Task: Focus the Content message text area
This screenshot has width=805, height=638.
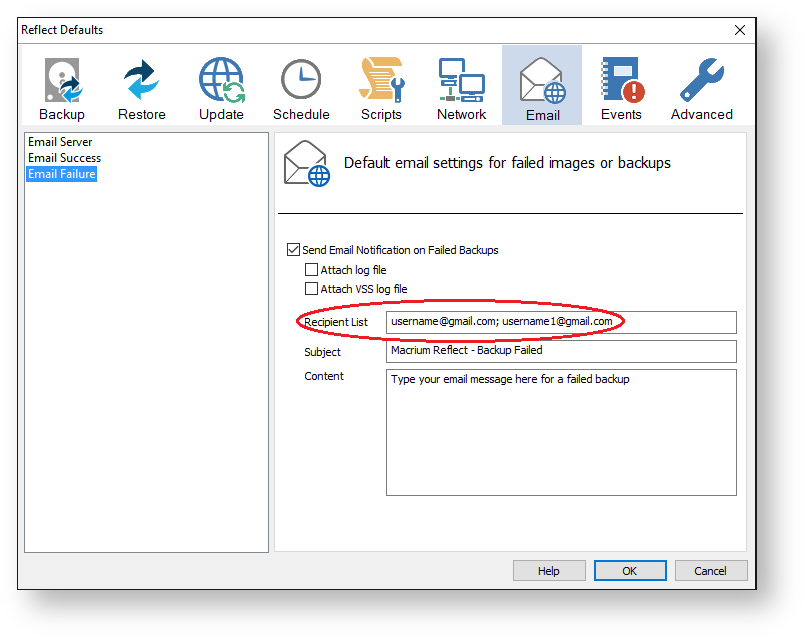Action: [561, 433]
